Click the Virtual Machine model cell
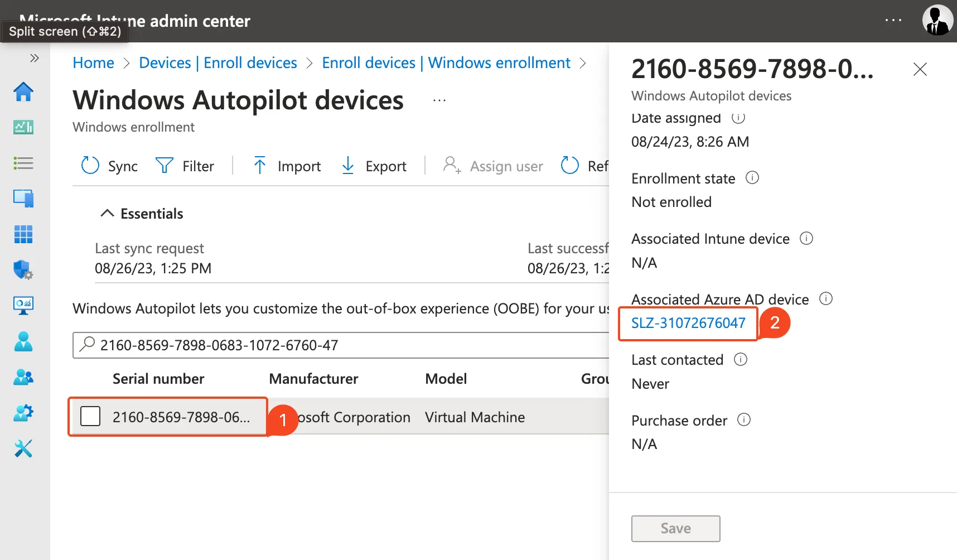The height and width of the screenshot is (560, 957). click(x=475, y=417)
